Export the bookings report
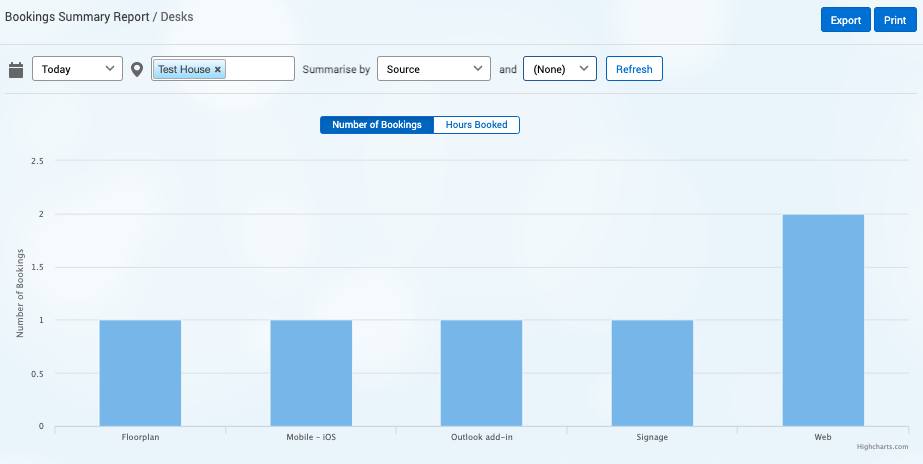Viewport: 923px width, 464px height. coord(845,20)
